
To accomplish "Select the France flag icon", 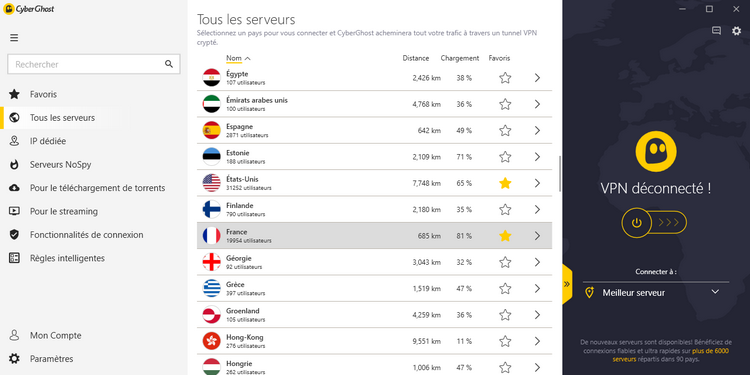I will pos(211,235).
